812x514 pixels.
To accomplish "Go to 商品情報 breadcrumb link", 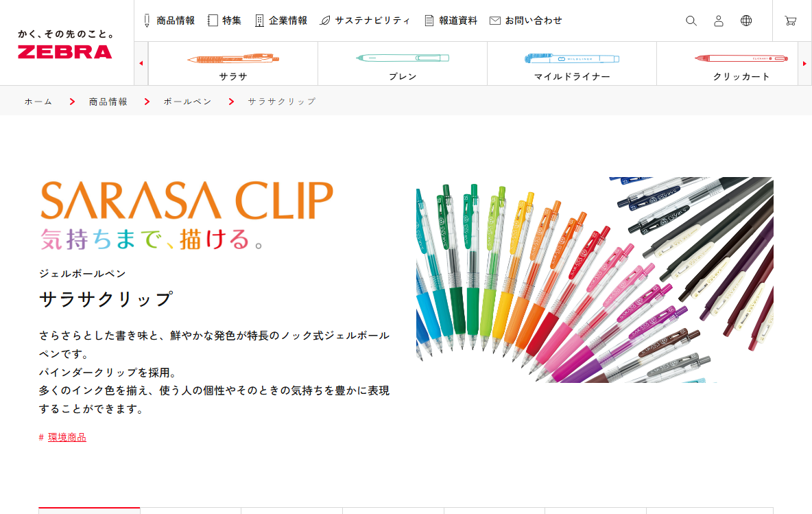I will pos(108,102).
